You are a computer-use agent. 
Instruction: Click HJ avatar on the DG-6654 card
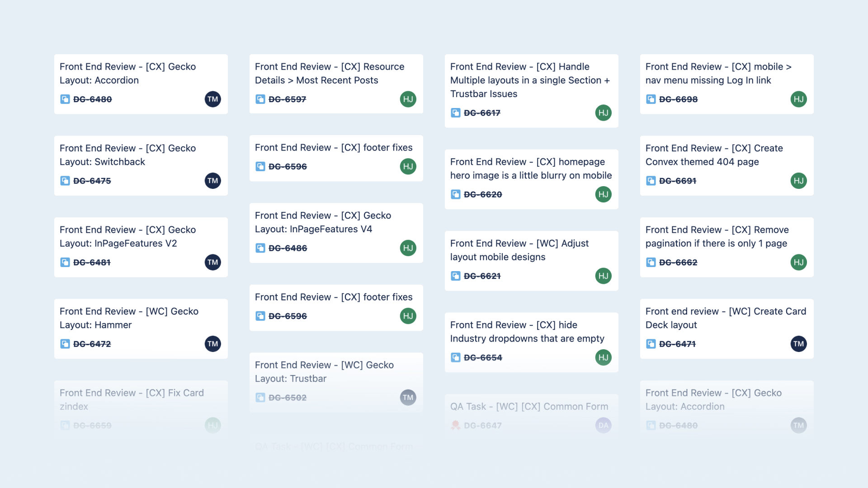(x=603, y=357)
